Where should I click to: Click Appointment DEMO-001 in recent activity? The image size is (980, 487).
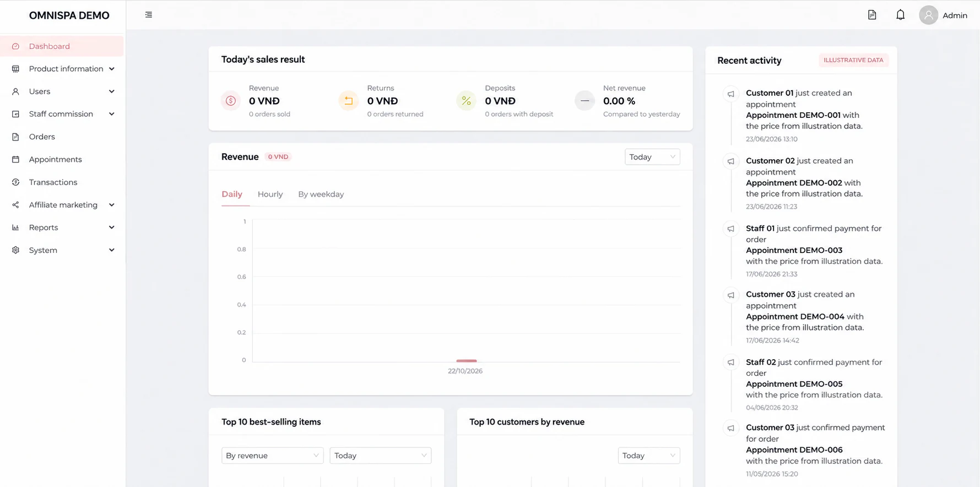click(x=793, y=115)
